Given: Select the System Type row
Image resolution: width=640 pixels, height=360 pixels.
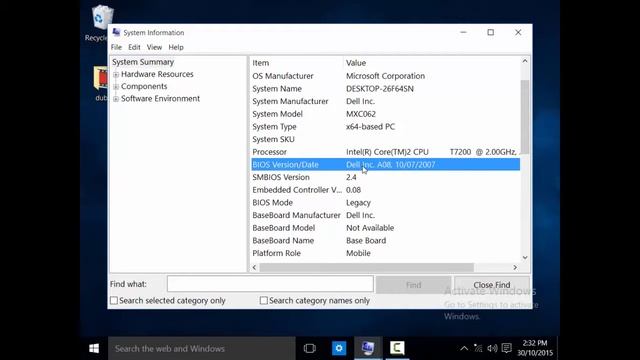Looking at the screenshot, I should (x=385, y=127).
